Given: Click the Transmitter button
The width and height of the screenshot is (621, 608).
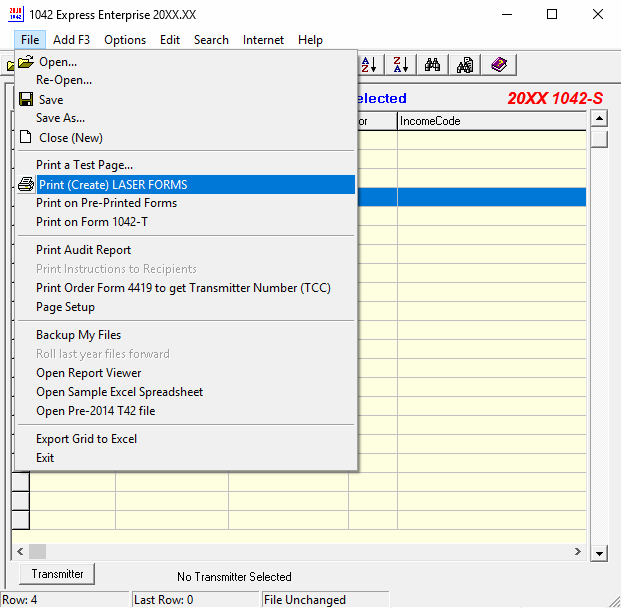Looking at the screenshot, I should click(57, 574).
